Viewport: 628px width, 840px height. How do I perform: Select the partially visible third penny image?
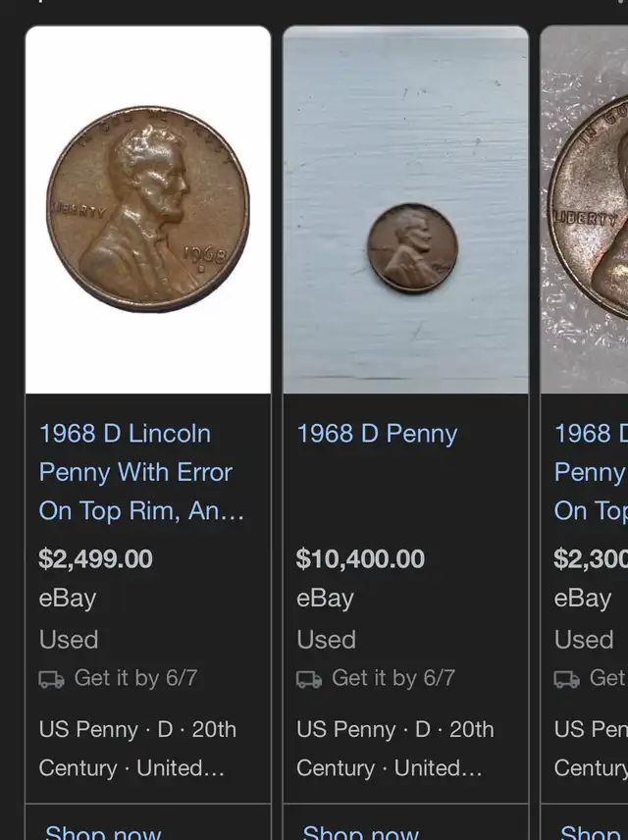586,209
